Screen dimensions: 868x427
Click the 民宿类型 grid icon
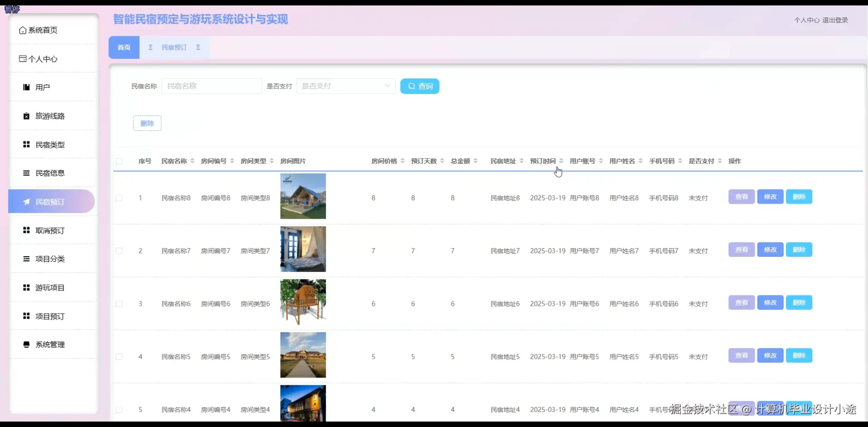tap(26, 144)
